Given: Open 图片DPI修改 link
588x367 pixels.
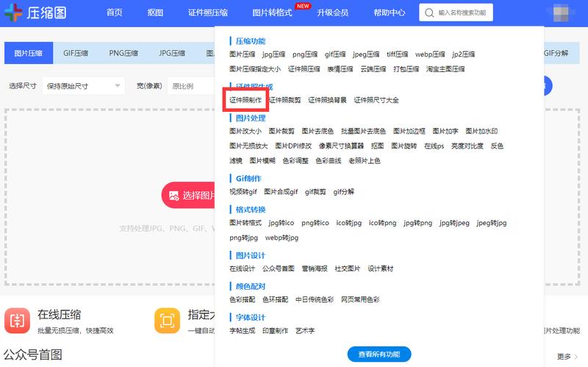Looking at the screenshot, I should click(293, 146).
